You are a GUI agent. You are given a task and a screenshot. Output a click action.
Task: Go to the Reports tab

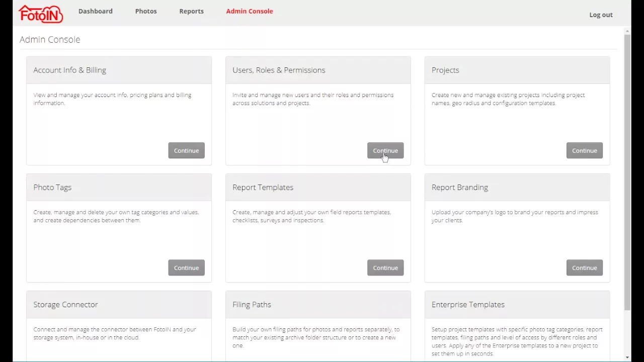tap(192, 11)
